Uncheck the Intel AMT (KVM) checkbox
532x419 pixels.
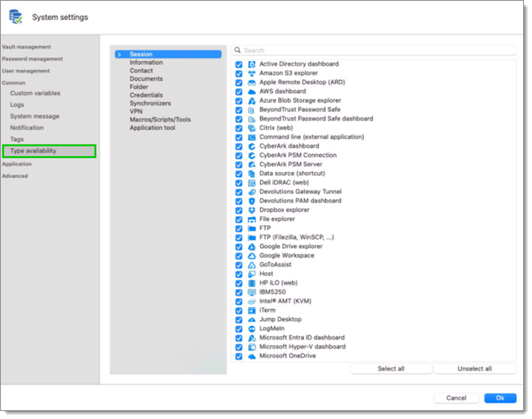(x=239, y=302)
